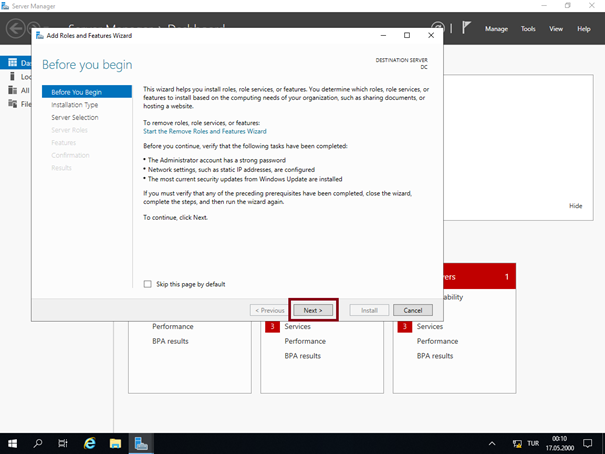
Task: Click Performance in the middle tile
Action: tap(305, 341)
